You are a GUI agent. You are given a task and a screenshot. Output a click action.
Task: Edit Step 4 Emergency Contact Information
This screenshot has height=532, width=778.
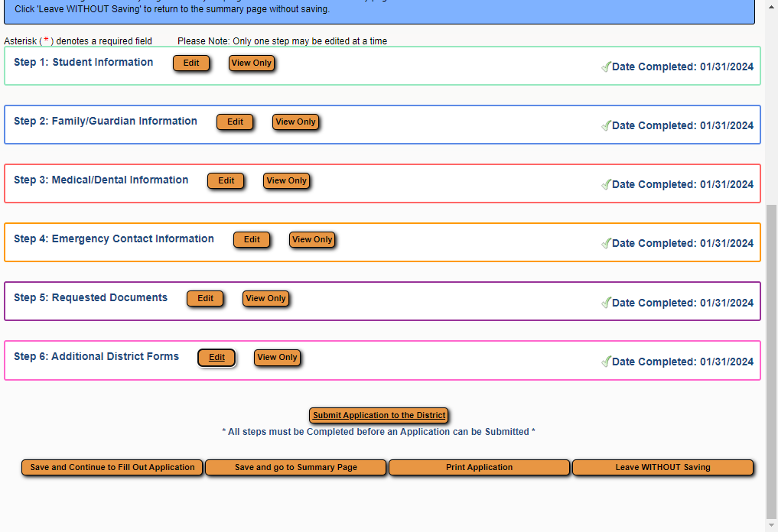(x=252, y=239)
